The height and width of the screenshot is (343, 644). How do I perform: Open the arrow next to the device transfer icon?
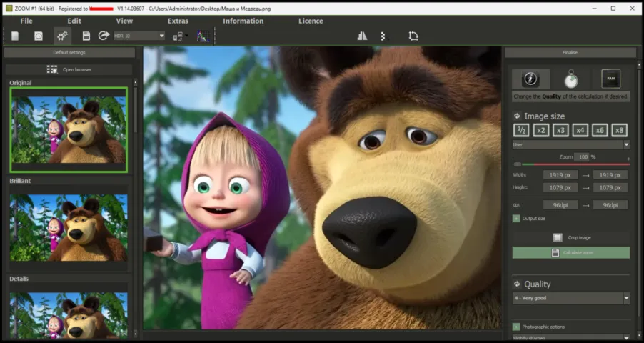187,36
